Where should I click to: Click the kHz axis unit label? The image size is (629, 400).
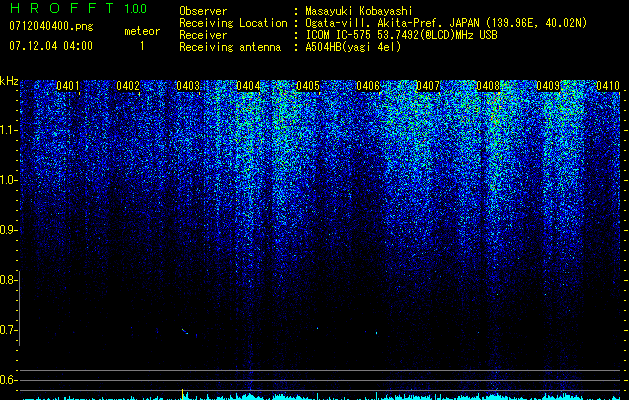[x=9, y=81]
